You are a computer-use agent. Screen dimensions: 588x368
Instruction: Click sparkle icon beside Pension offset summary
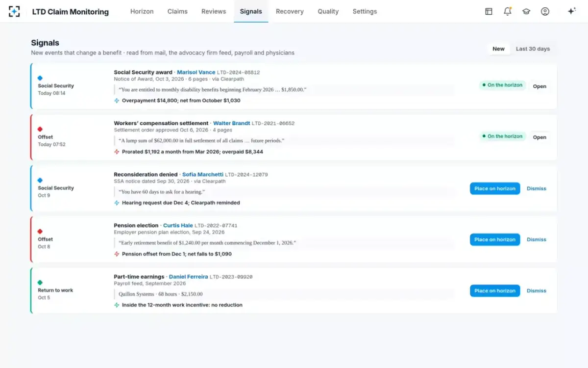(x=117, y=254)
